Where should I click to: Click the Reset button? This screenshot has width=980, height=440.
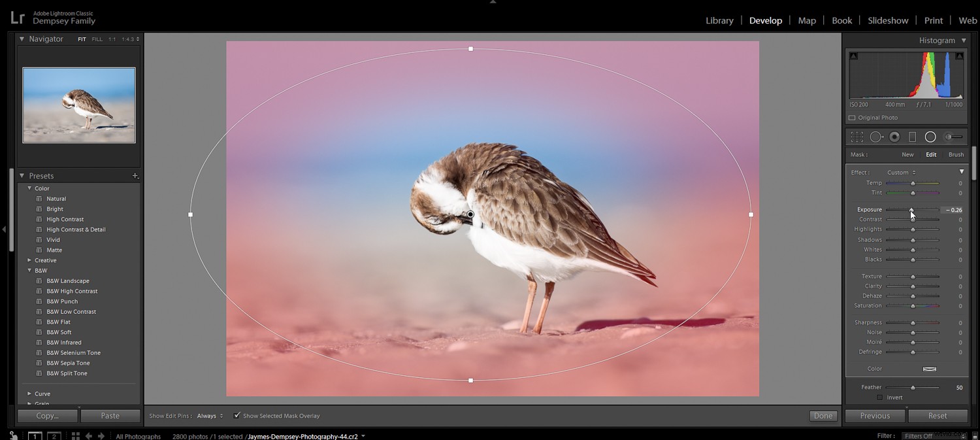(x=938, y=415)
